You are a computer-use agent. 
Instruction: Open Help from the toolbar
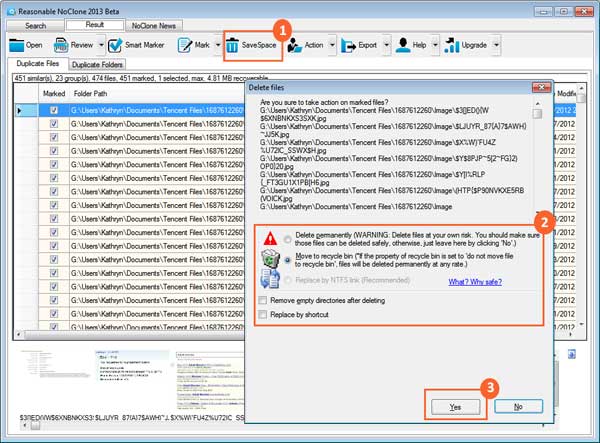tap(403, 45)
